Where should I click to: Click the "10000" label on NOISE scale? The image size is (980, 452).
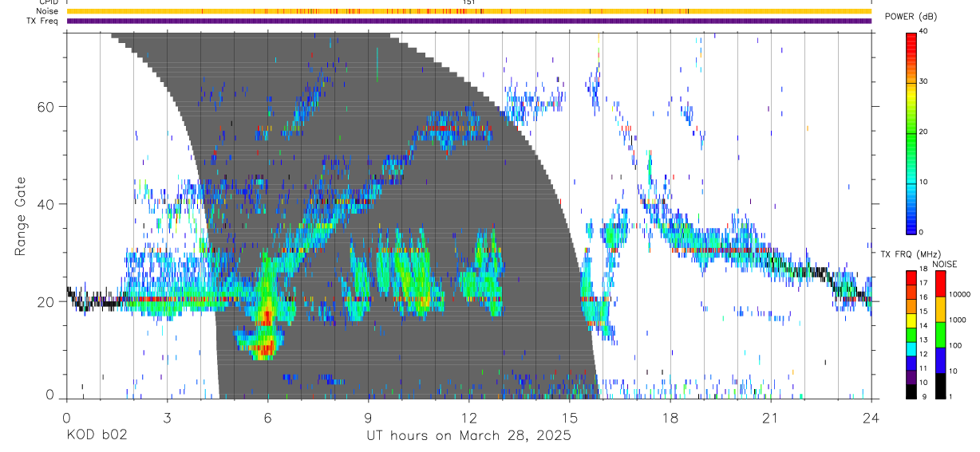958,294
